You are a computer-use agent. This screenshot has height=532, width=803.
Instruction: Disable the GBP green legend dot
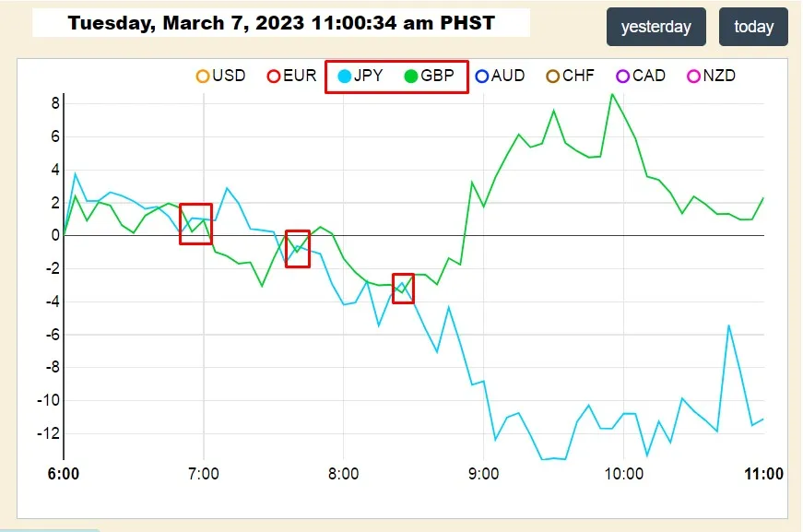click(x=410, y=77)
